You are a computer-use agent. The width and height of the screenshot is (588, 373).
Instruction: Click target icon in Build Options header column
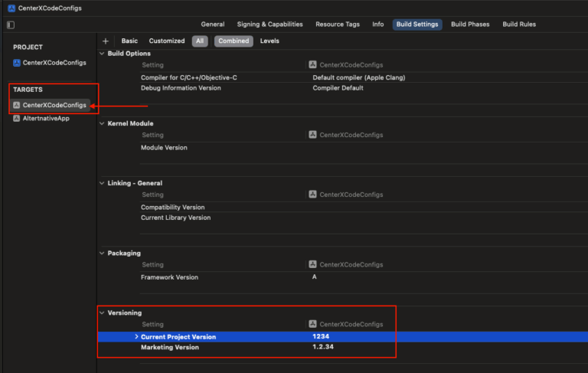point(312,64)
